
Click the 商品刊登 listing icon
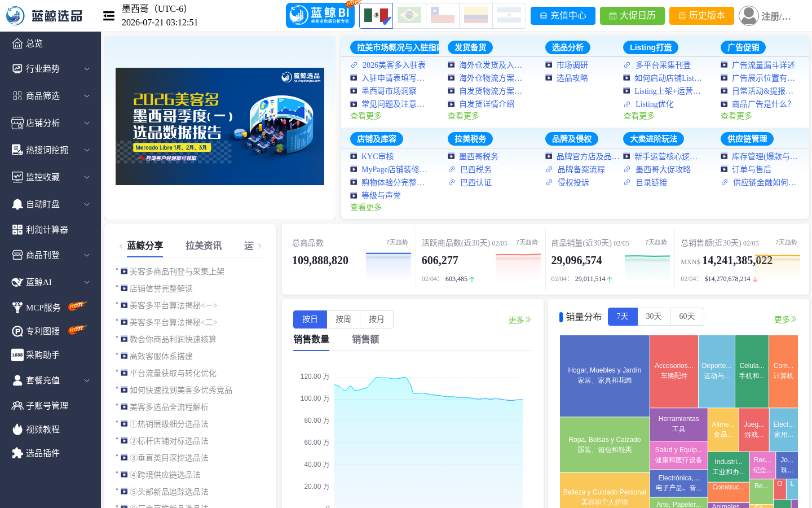17,255
